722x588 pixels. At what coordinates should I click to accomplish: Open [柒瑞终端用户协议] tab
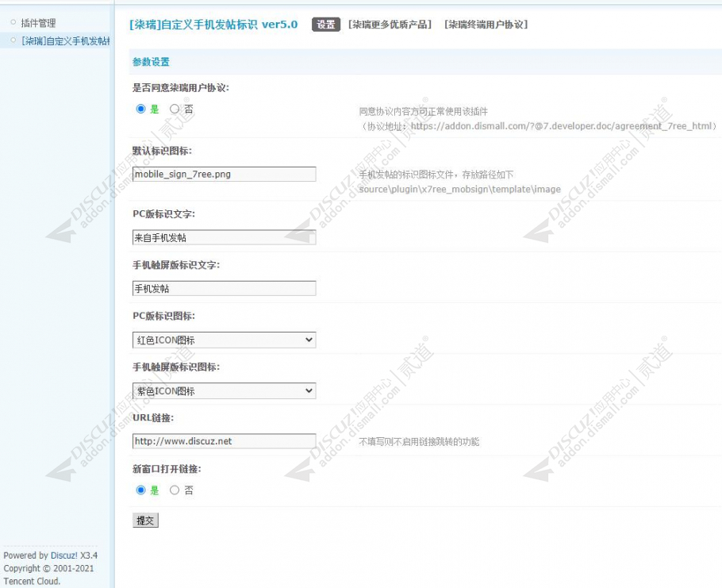486,25
